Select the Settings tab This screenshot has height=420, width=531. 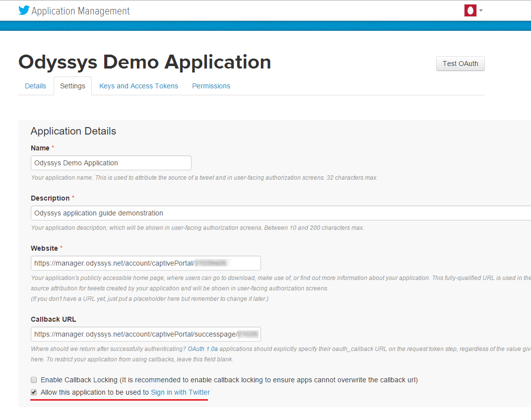click(x=72, y=86)
